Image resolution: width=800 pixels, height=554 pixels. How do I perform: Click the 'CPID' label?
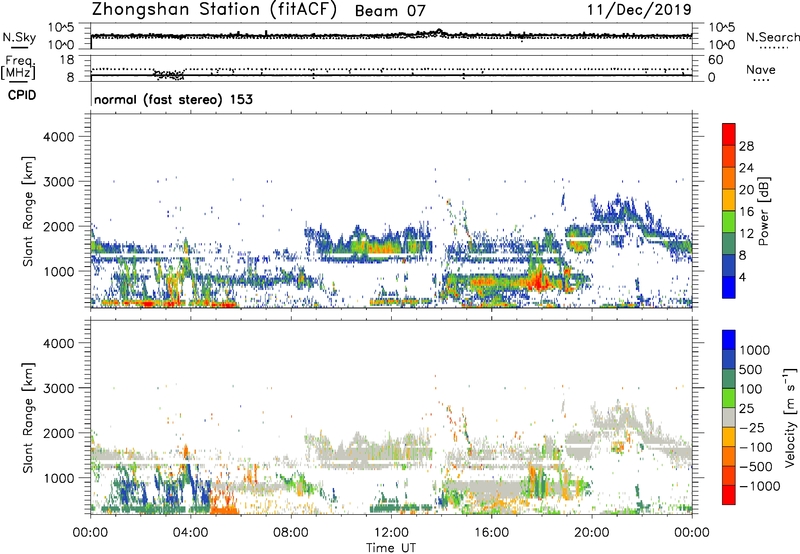(x=22, y=95)
